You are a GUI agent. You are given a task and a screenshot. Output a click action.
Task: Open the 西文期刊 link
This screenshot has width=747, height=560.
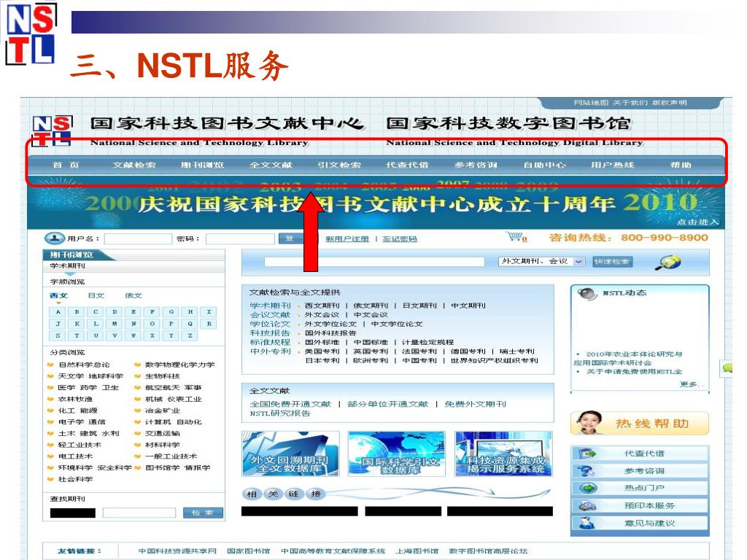coord(322,306)
